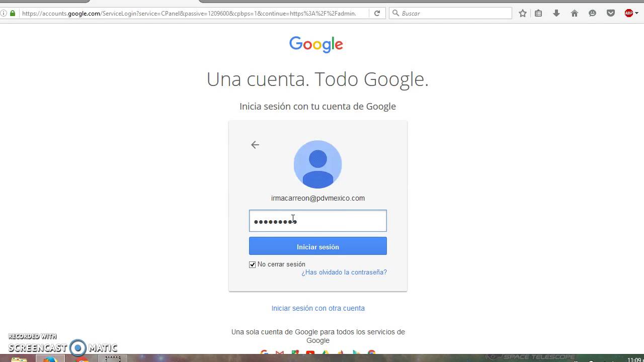This screenshot has height=362, width=644.
Task: Click the site information icon left of the padlock
Action: [4, 14]
